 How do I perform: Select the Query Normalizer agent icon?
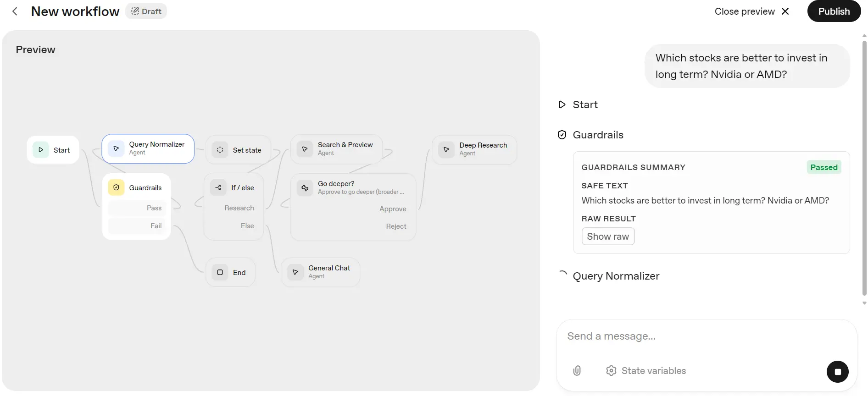tap(116, 148)
